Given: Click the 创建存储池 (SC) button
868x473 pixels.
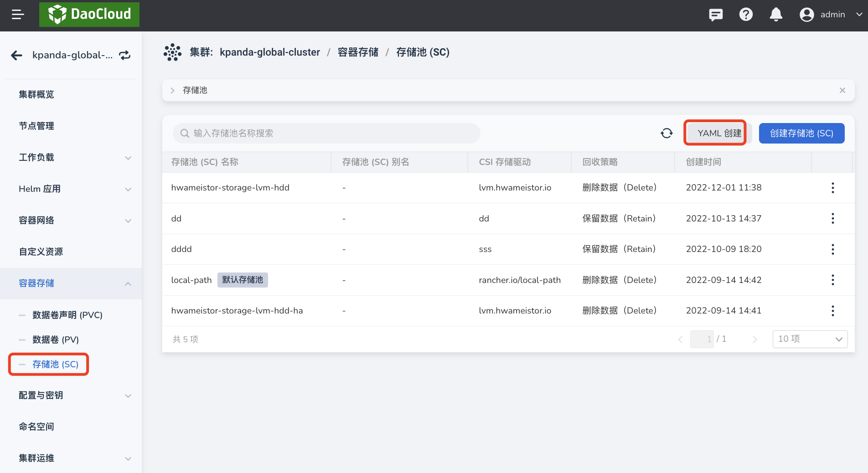Looking at the screenshot, I should point(801,133).
